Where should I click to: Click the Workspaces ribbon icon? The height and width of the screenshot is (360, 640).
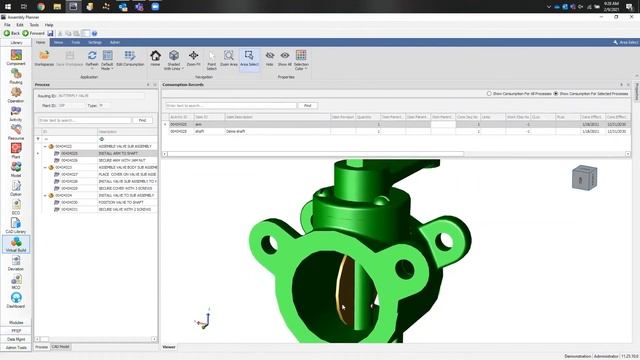44,58
